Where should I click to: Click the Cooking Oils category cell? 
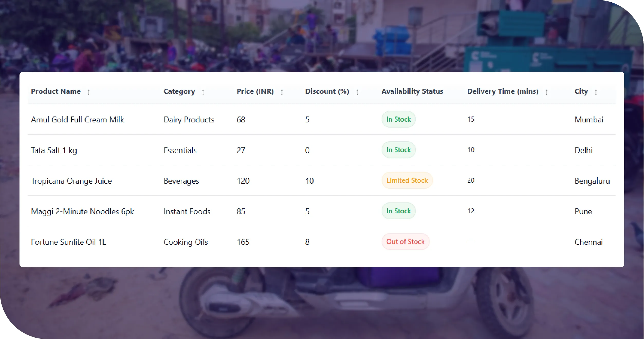pos(186,242)
